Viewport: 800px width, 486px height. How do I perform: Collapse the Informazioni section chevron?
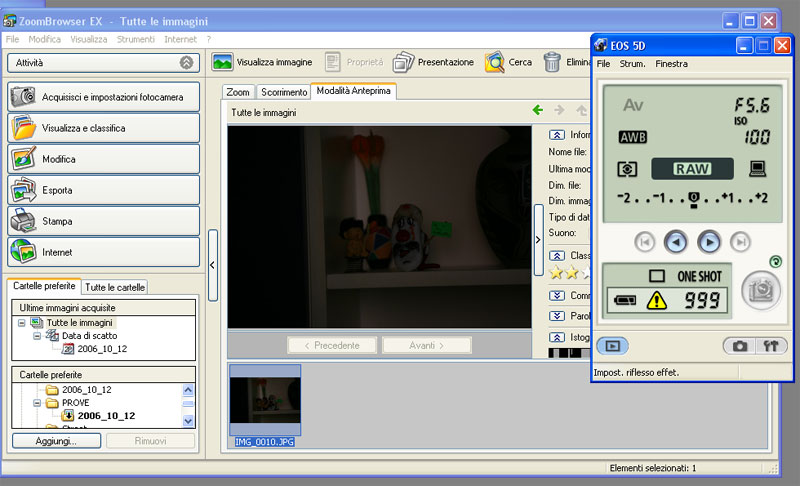click(557, 135)
